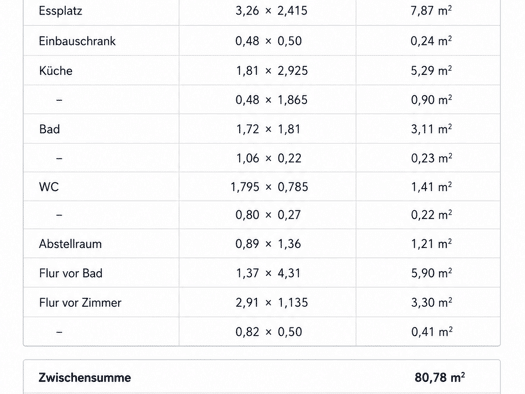525x394 pixels.
Task: Select the Flur vor Bad label
Action: pyautogui.click(x=71, y=273)
